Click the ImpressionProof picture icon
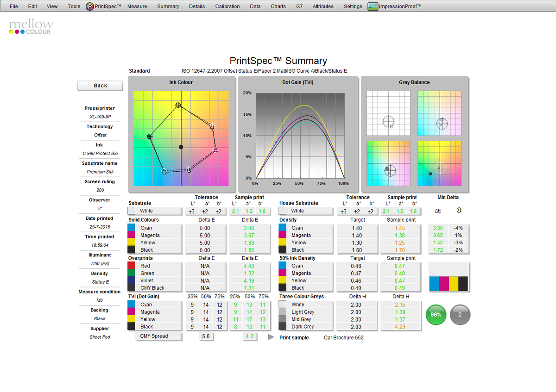This screenshot has height=392, width=556. click(373, 6)
